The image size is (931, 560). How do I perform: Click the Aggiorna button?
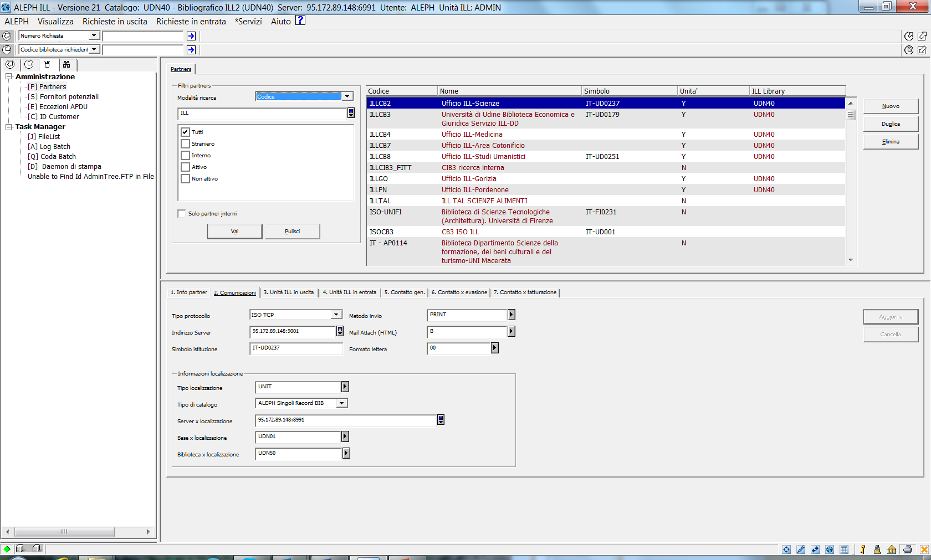tap(891, 317)
